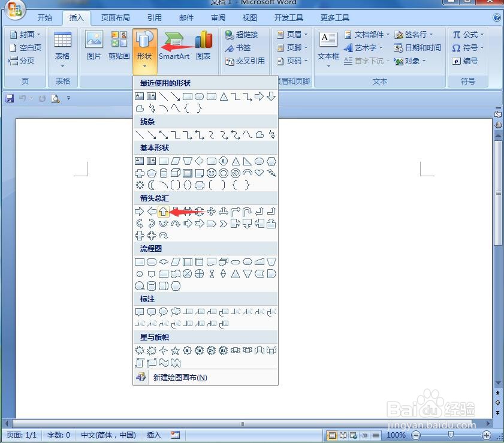Open Clip Art (剪贴画) pane
This screenshot has width=504, height=443.
tap(119, 46)
